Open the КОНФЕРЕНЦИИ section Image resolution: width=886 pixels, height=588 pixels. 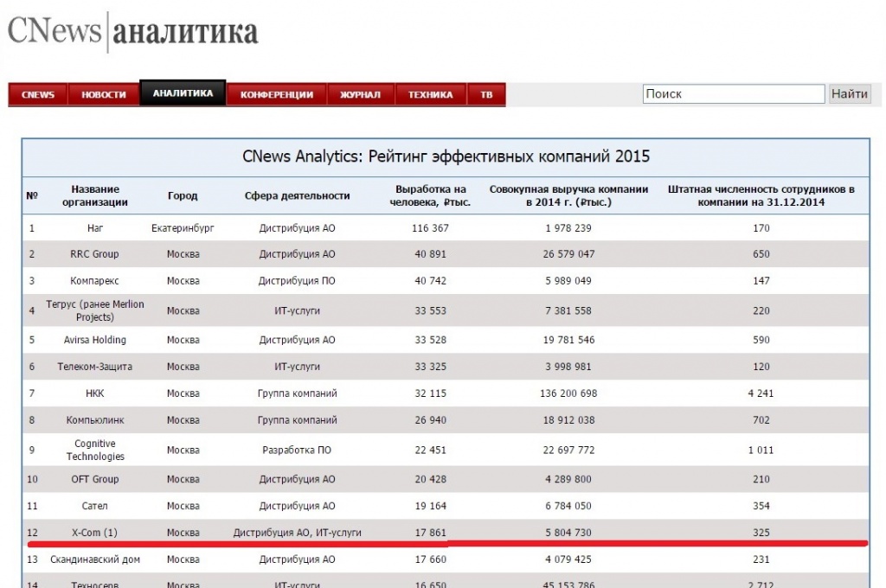pyautogui.click(x=276, y=94)
